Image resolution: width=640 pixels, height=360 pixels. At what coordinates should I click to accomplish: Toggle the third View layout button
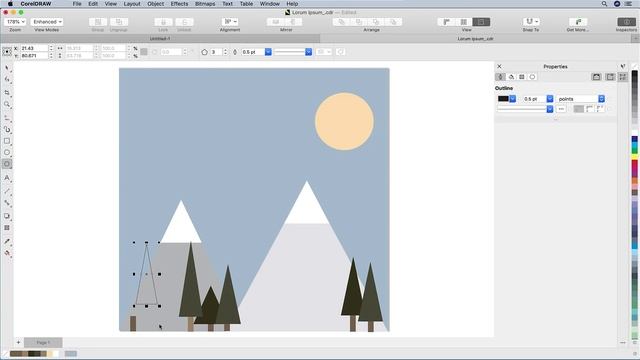pyautogui.click(x=481, y=22)
